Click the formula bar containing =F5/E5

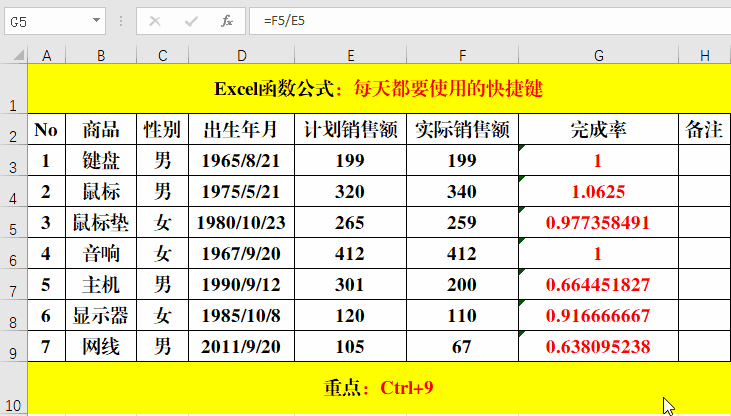click(490, 21)
